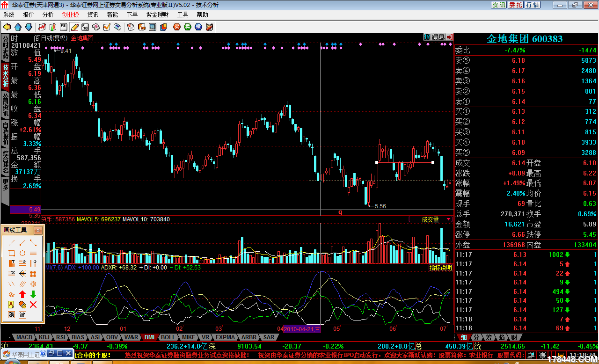This screenshot has height=364, width=599.
Task: Switch to the SAR indicator tab
Action: [x=269, y=337]
